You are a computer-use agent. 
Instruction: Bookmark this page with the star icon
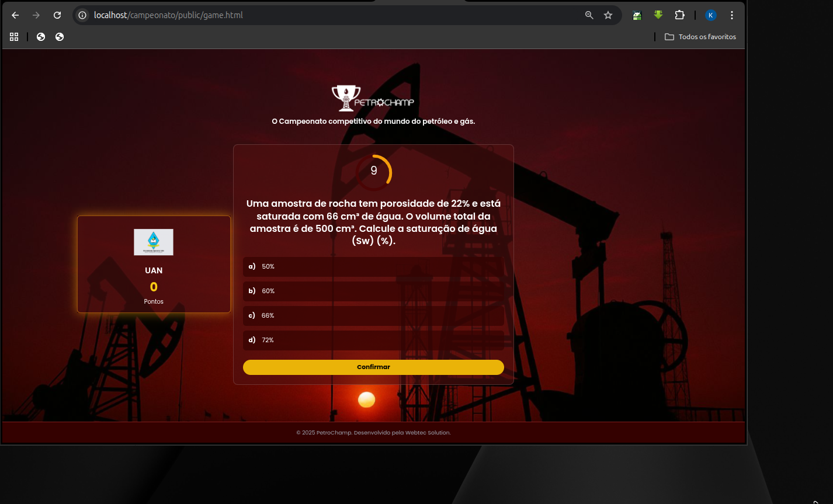(x=608, y=15)
